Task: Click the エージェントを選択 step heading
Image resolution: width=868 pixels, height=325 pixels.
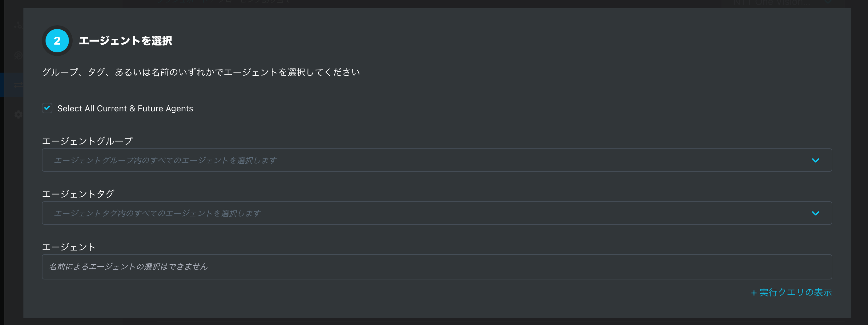Action: pyautogui.click(x=125, y=41)
